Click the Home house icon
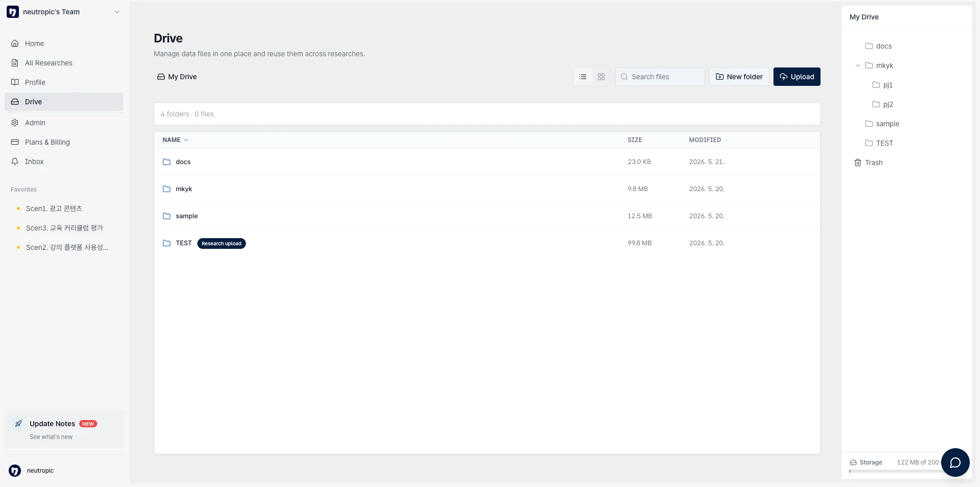The image size is (980, 487). point(15,43)
